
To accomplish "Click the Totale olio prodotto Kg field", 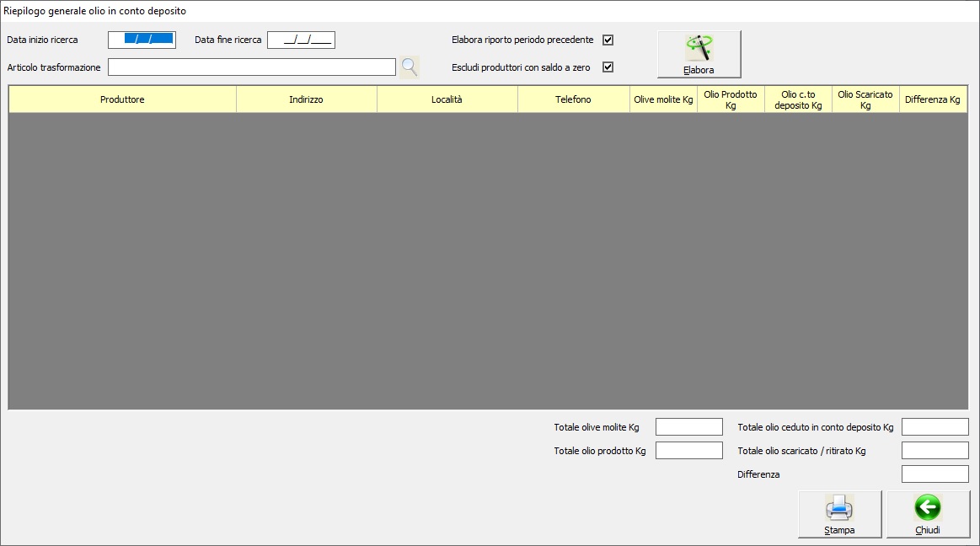I will [689, 451].
